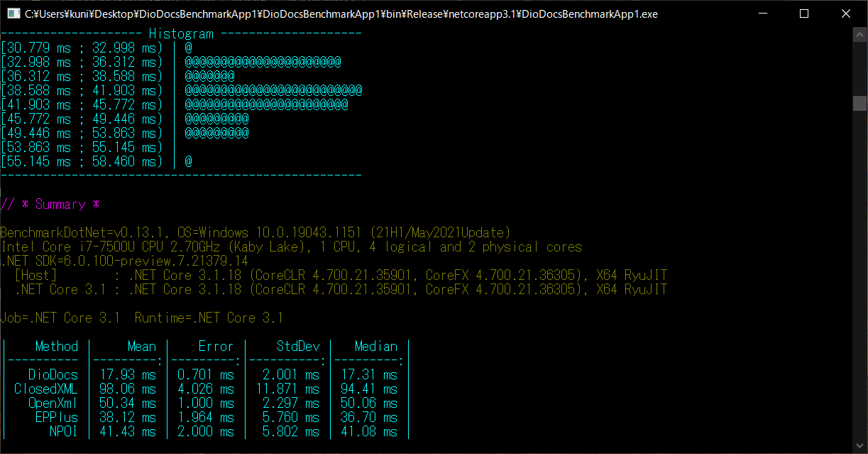Click DioDocs StdDev value '2.001 ms'
The width and height of the screenshot is (868, 454).
(x=291, y=374)
